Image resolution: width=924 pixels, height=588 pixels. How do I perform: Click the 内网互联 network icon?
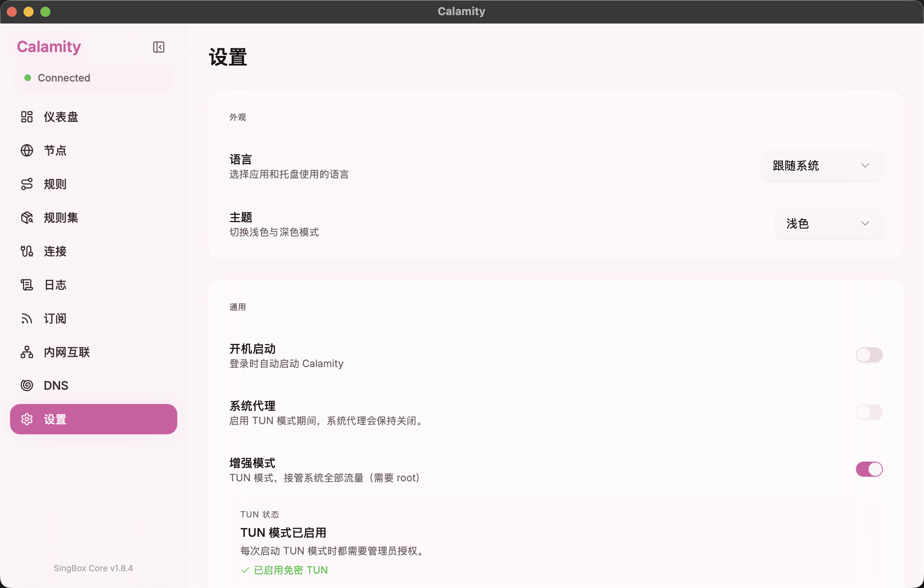[27, 352]
